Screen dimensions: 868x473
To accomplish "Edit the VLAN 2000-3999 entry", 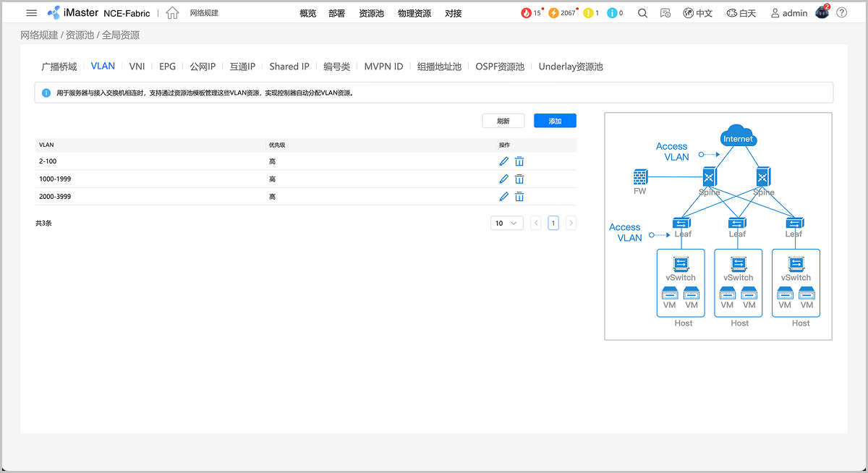I will pyautogui.click(x=504, y=197).
